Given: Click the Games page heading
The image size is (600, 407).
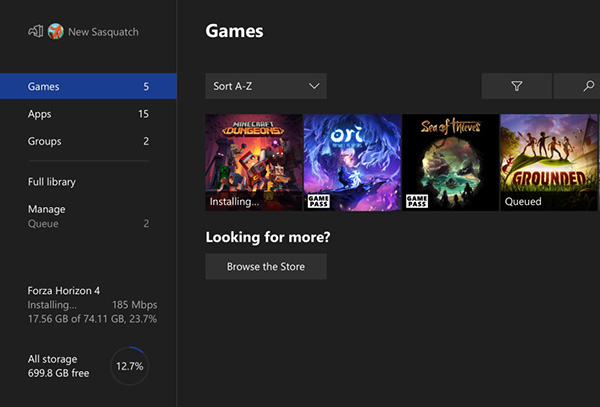Looking at the screenshot, I should [x=234, y=31].
